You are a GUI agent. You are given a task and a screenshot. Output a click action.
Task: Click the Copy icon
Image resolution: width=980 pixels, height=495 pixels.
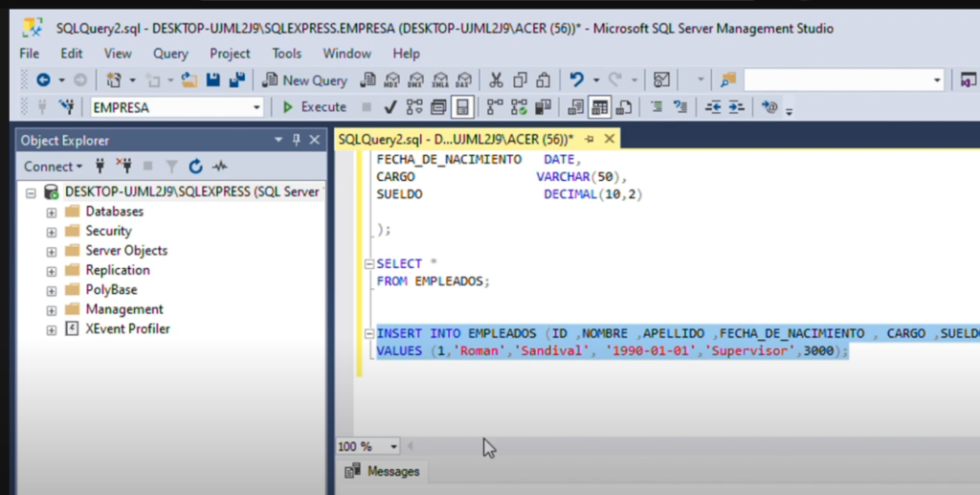click(520, 80)
